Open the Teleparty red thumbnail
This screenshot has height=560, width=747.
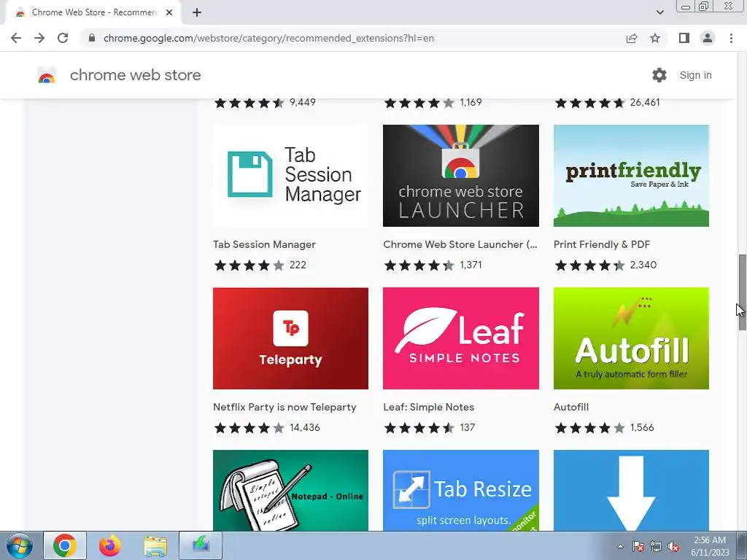(290, 338)
